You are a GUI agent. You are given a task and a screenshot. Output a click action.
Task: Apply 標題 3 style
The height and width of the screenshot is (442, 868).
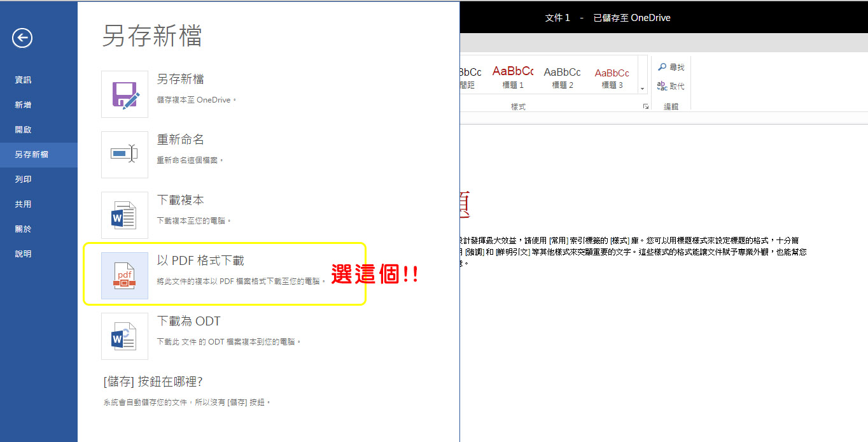tap(612, 77)
